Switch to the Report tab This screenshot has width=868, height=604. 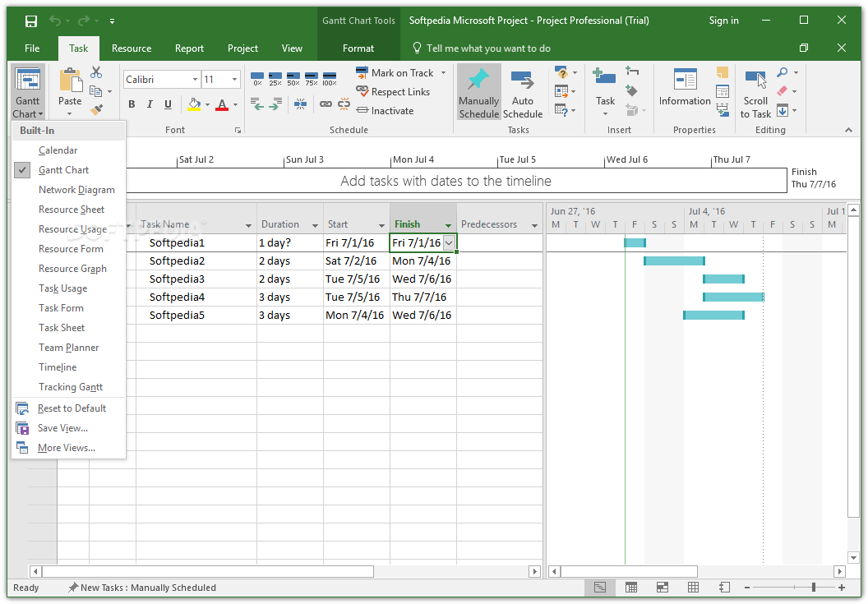[189, 48]
